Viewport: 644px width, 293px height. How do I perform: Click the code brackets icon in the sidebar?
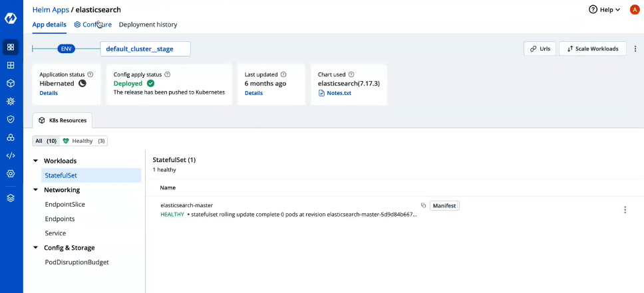coord(11,155)
